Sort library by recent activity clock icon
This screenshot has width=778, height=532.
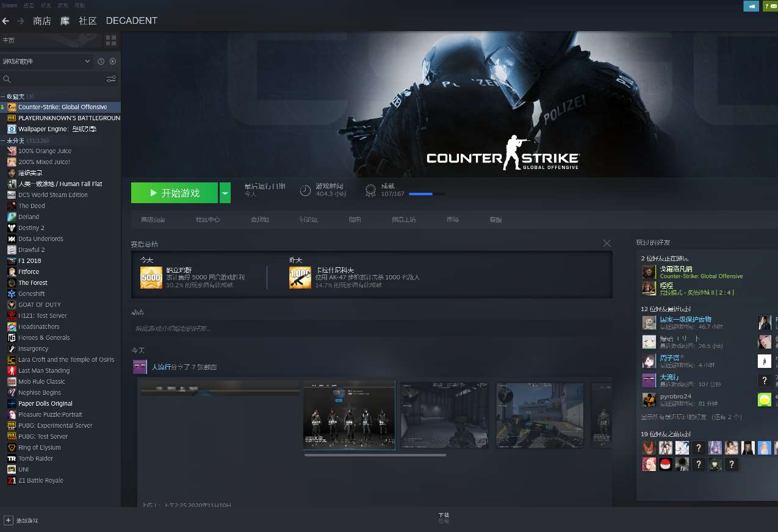[101, 62]
